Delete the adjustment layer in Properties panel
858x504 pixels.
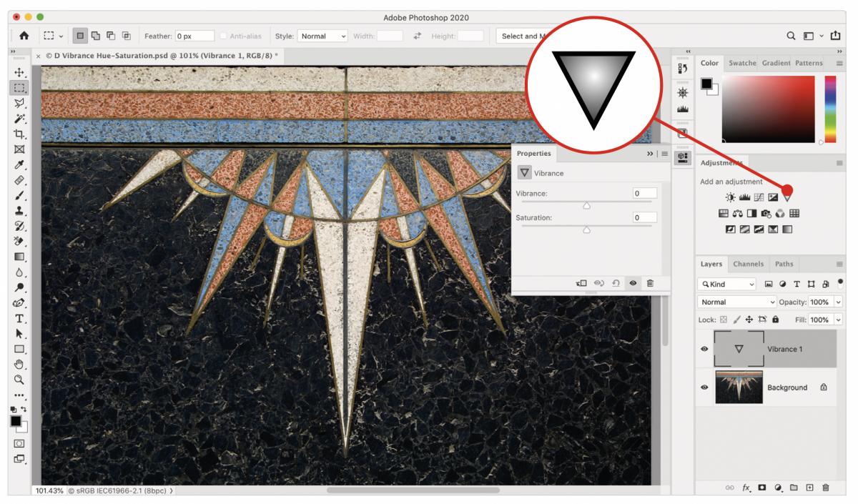coord(650,284)
